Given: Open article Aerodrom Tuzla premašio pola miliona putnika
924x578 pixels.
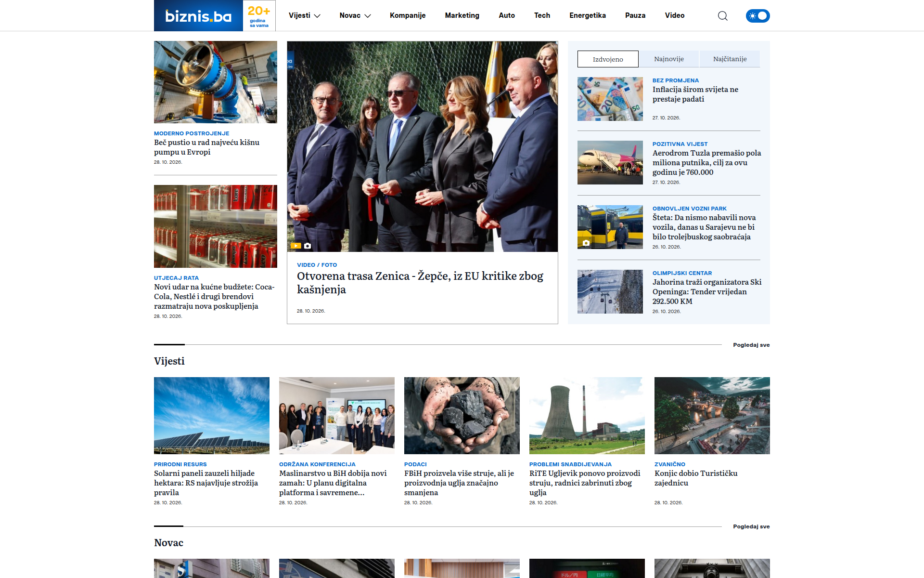Looking at the screenshot, I should tap(706, 163).
